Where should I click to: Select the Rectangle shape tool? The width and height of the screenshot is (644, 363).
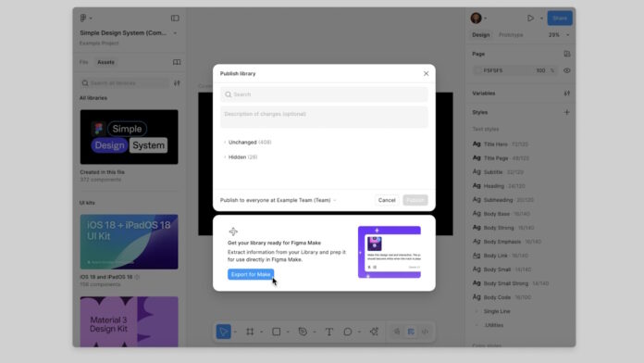tap(277, 332)
